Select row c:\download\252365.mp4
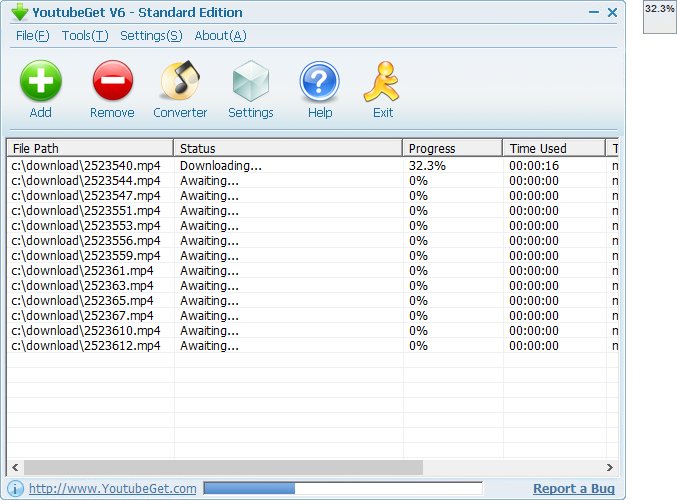Viewport: 677px width, 500px height. (313, 301)
